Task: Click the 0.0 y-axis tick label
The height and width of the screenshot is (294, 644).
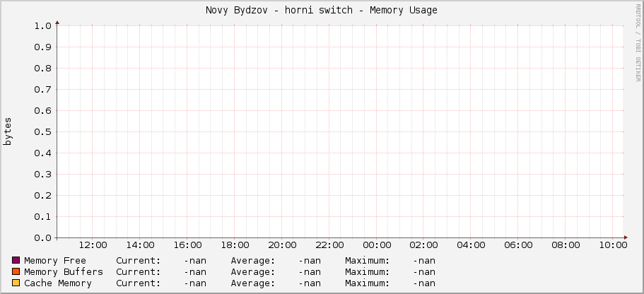Action: click(x=42, y=238)
